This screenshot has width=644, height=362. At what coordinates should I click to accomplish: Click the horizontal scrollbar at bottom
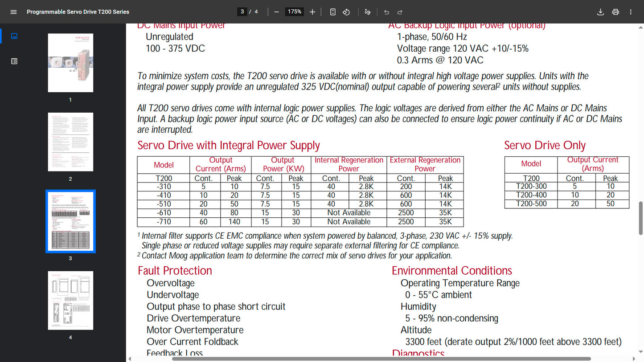pyautogui.click(x=381, y=358)
